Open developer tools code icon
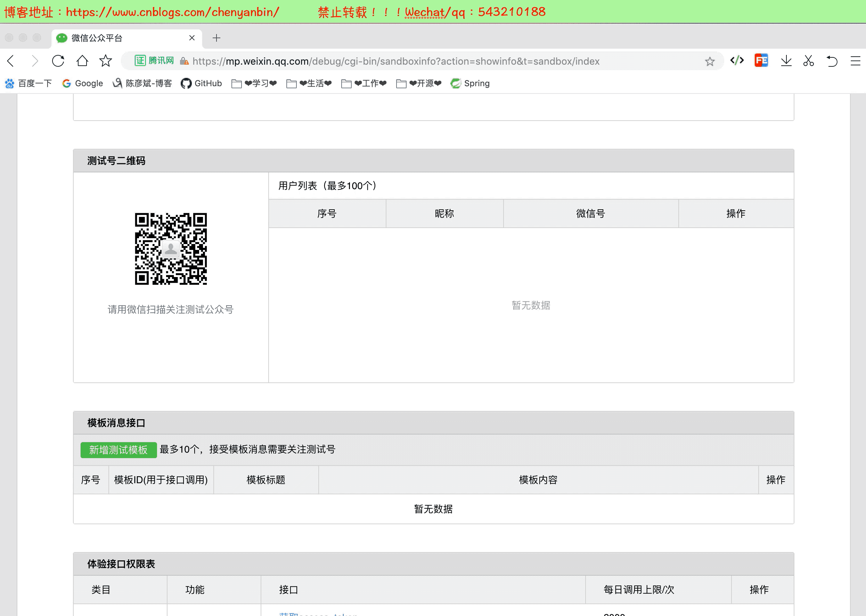The height and width of the screenshot is (616, 866). [x=737, y=61]
